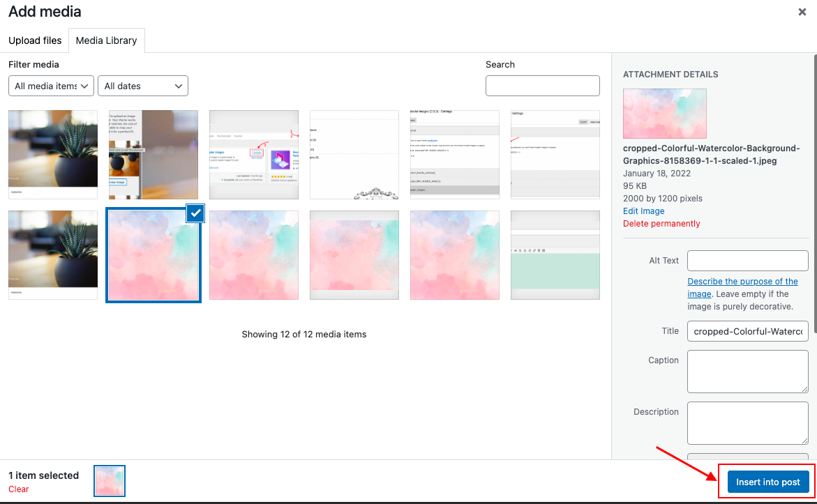Open the 'Describe the purpose of the image' link
This screenshot has width=817, height=504.
click(742, 281)
